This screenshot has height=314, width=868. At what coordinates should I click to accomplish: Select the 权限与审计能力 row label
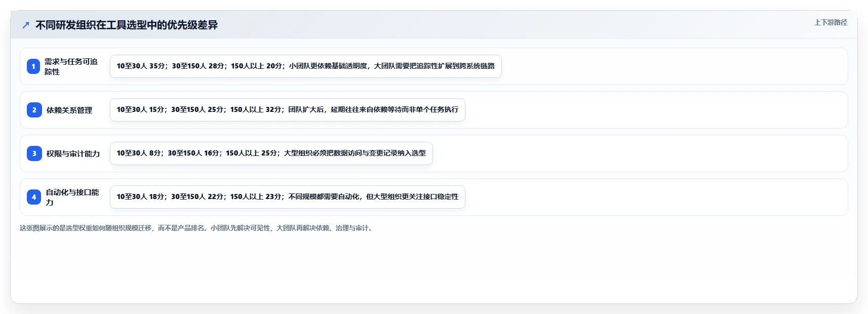tap(73, 153)
